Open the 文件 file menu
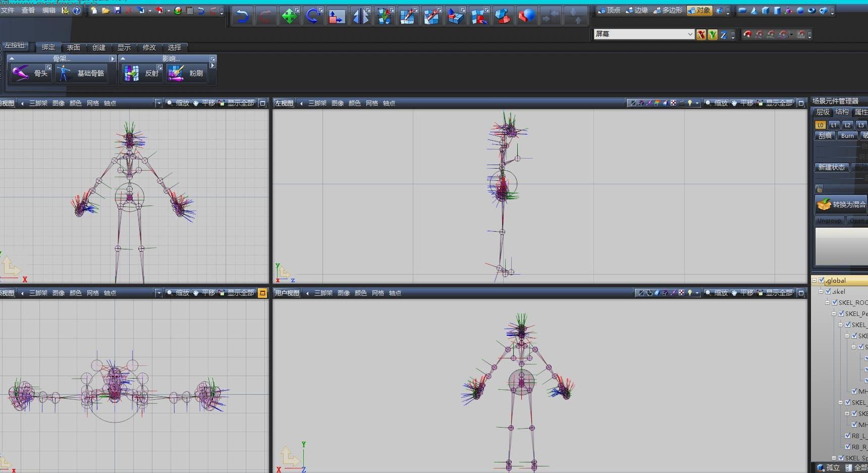The image size is (868, 473). (x=8, y=10)
